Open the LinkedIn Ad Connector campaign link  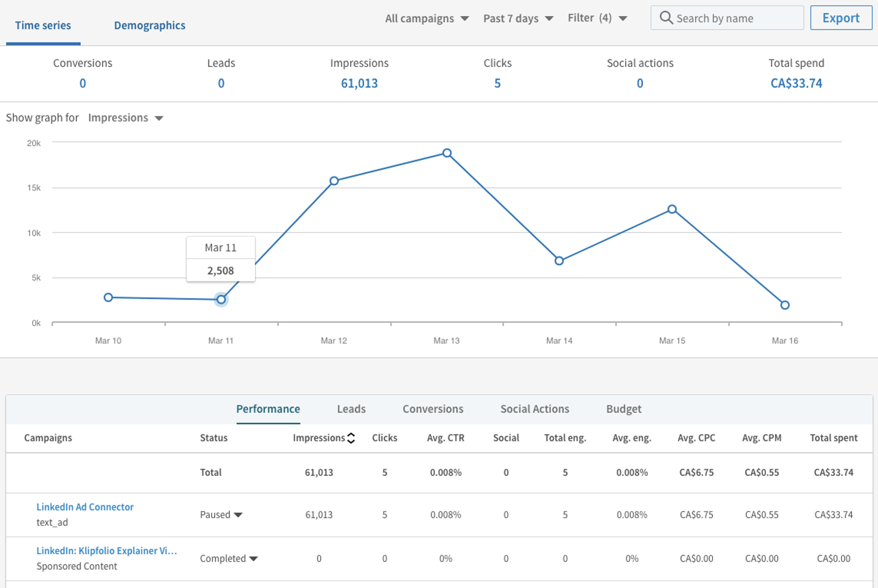(x=85, y=507)
